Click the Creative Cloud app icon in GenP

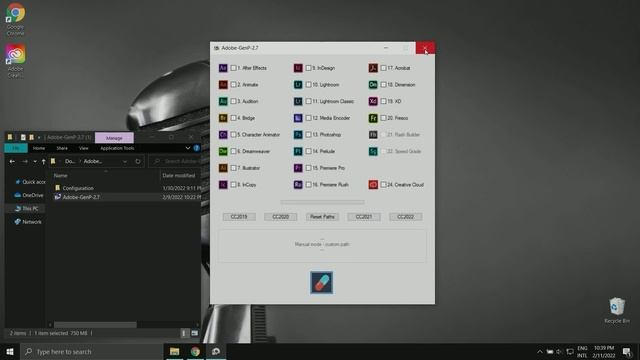373,185
